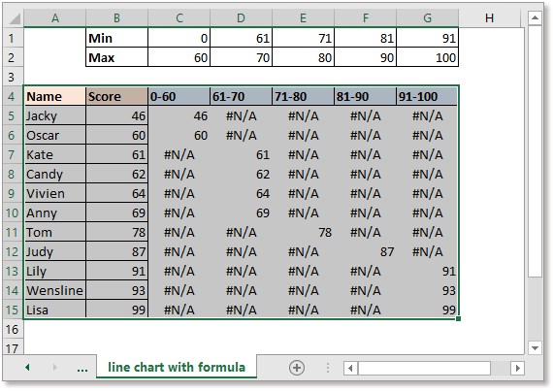Viewport: 553px width, 392px height.
Task: Select the 'line chart with formula' tab
Action: [177, 368]
